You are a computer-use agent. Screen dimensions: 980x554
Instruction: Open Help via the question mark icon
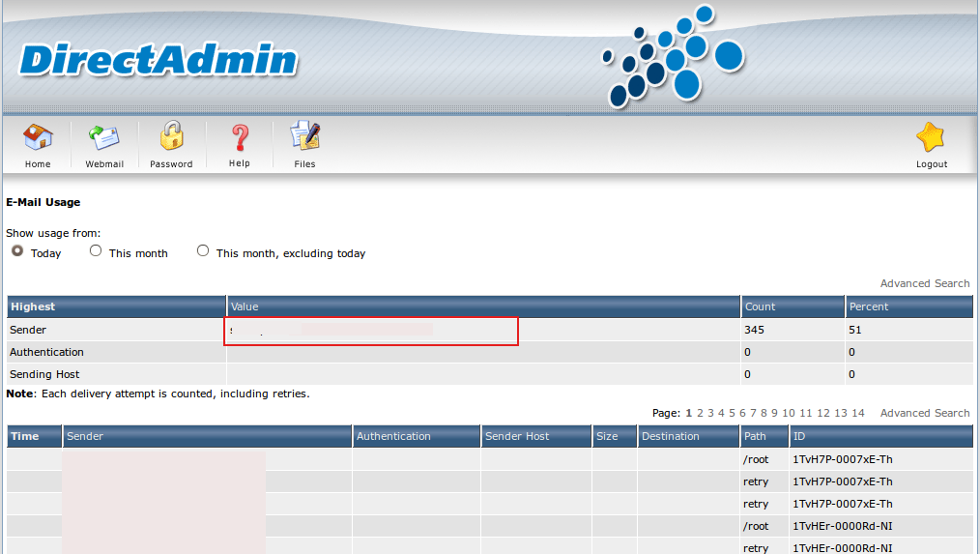point(240,138)
